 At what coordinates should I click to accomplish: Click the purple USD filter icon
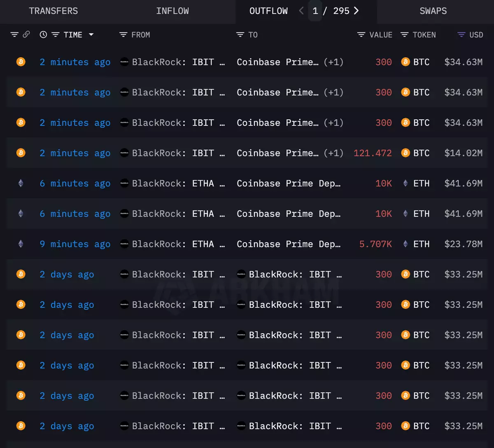(461, 35)
